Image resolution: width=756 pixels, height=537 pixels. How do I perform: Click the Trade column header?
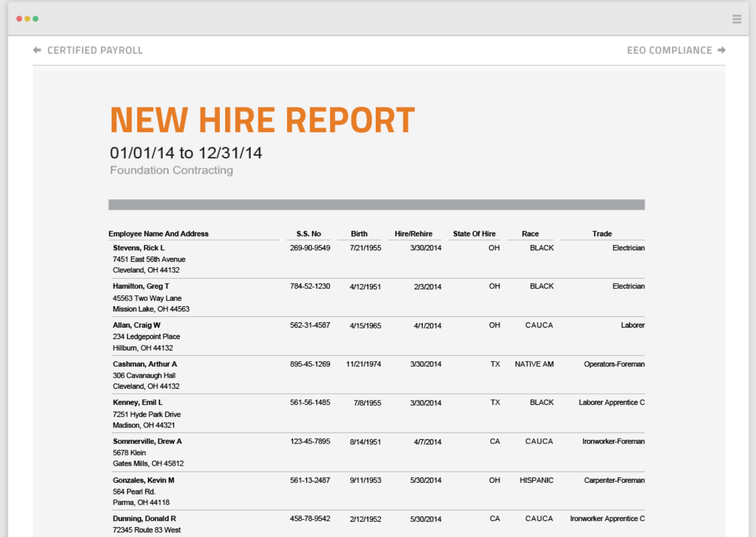[602, 234]
